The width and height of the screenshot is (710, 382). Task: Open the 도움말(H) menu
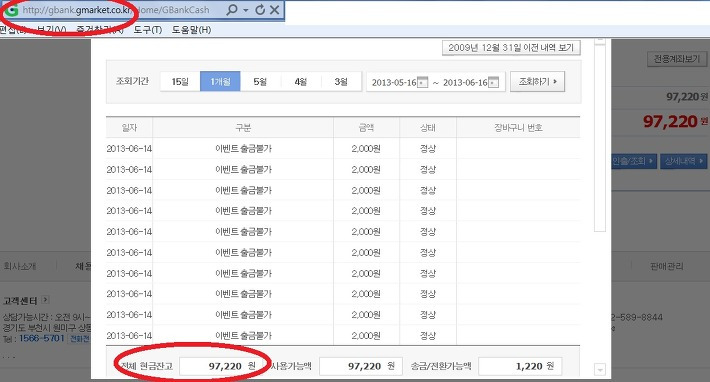click(x=191, y=30)
